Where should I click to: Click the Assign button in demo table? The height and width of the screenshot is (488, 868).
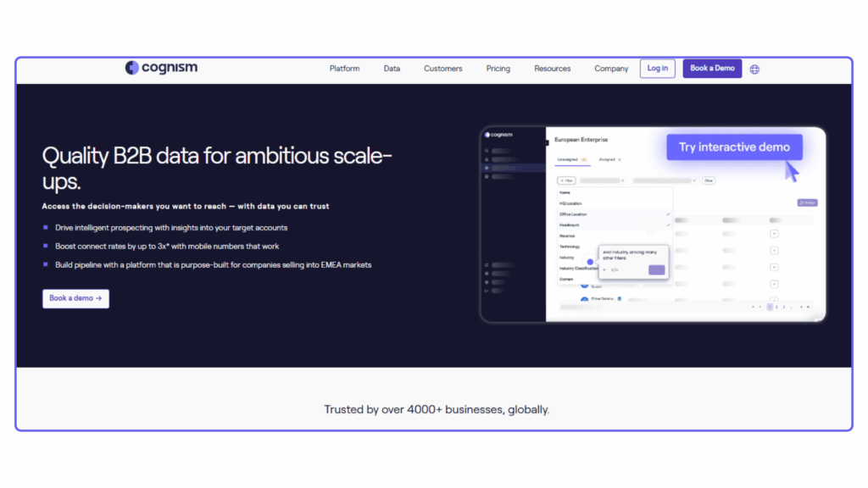[x=806, y=203]
